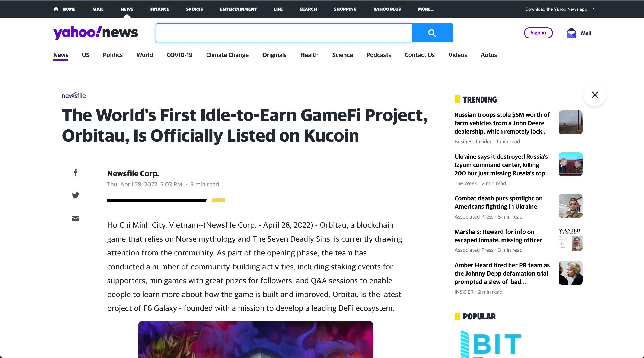Open NEWS in top navigation
This screenshot has width=644, height=358.
tap(127, 9)
